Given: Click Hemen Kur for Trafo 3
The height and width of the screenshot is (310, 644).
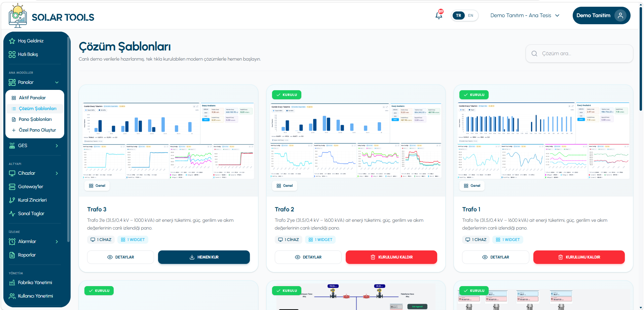Looking at the screenshot, I should [x=204, y=257].
